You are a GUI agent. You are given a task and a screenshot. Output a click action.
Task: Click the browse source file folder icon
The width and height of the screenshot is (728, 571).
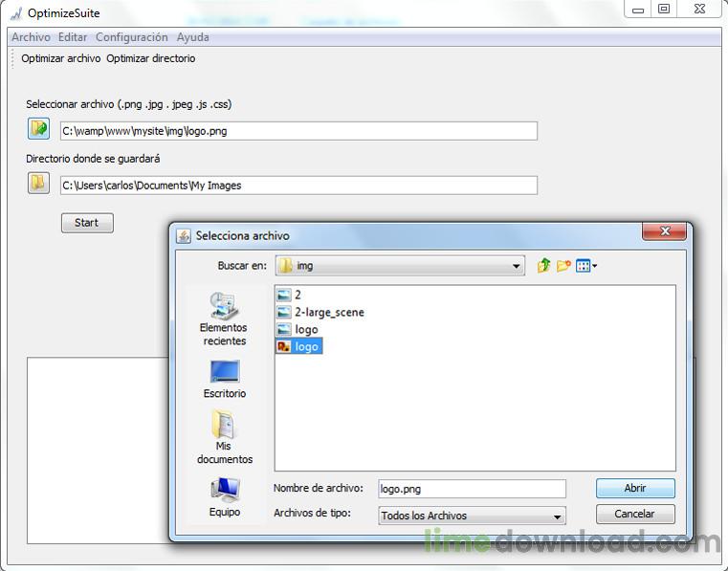[x=38, y=128]
